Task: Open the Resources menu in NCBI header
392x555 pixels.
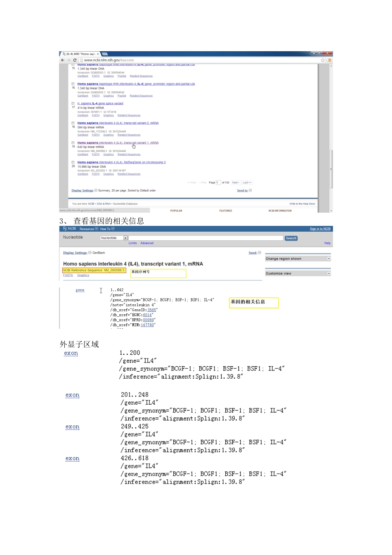Action: 89,229
